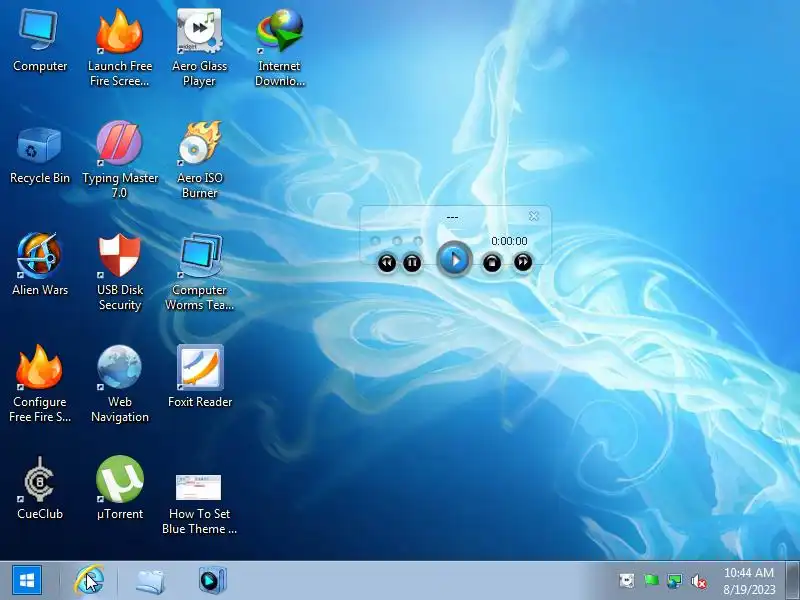Open the file explorer folder on taskbar
This screenshot has width=800, height=600.
point(150,581)
